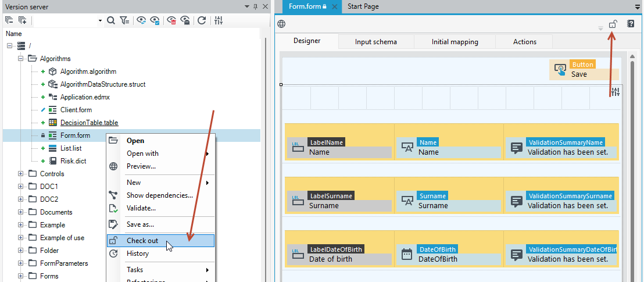The height and width of the screenshot is (282, 644).
Task: Open the help book icon
Action: point(631,24)
